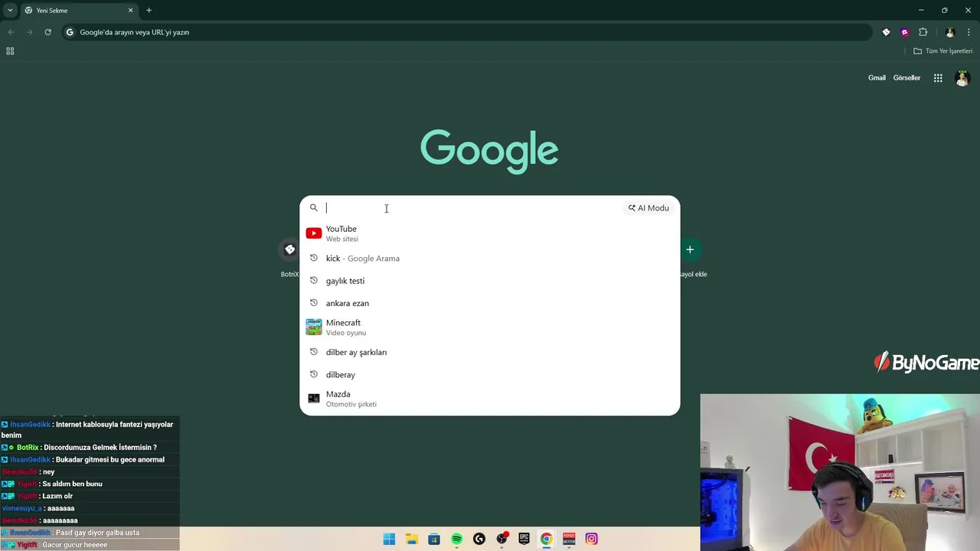Open Logitech G HUB from the taskbar
Screen dimensions: 980x551
tap(479, 539)
